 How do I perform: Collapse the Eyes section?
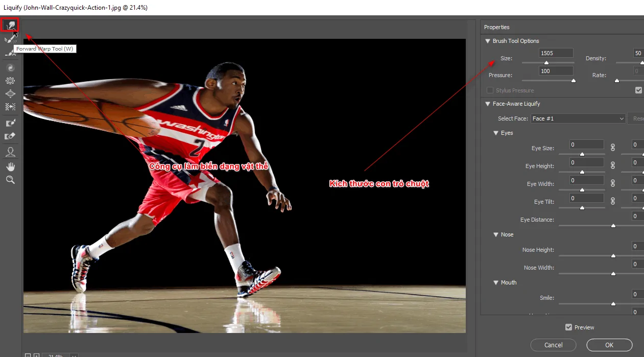pos(495,133)
